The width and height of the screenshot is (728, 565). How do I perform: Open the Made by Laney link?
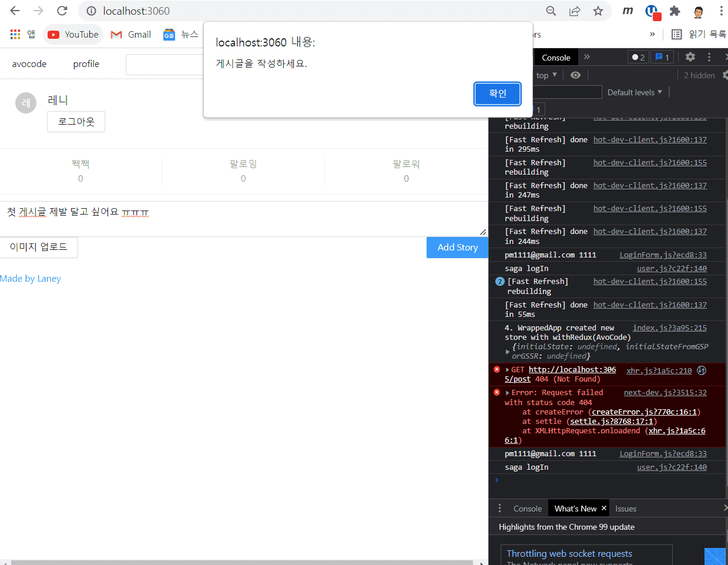[31, 279]
